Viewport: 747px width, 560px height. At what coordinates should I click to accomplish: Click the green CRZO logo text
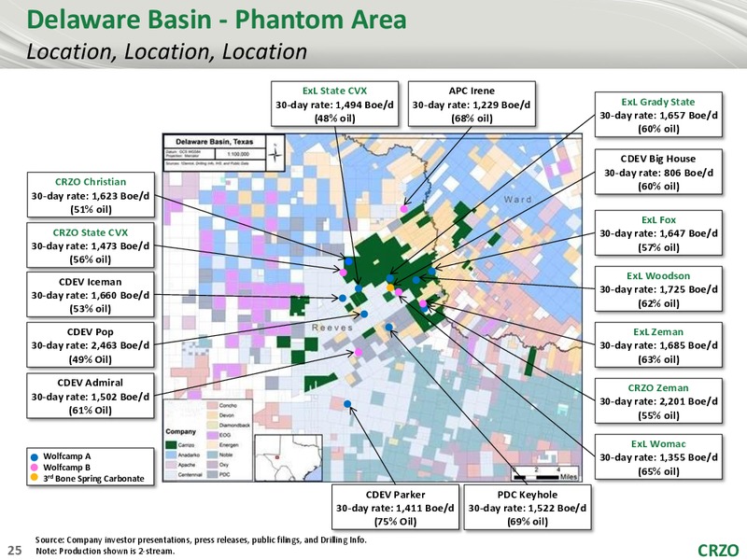[718, 551]
